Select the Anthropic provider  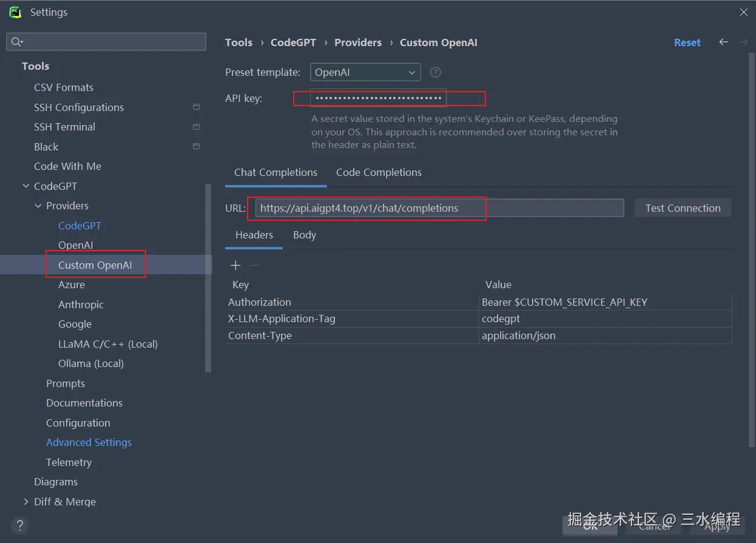81,305
